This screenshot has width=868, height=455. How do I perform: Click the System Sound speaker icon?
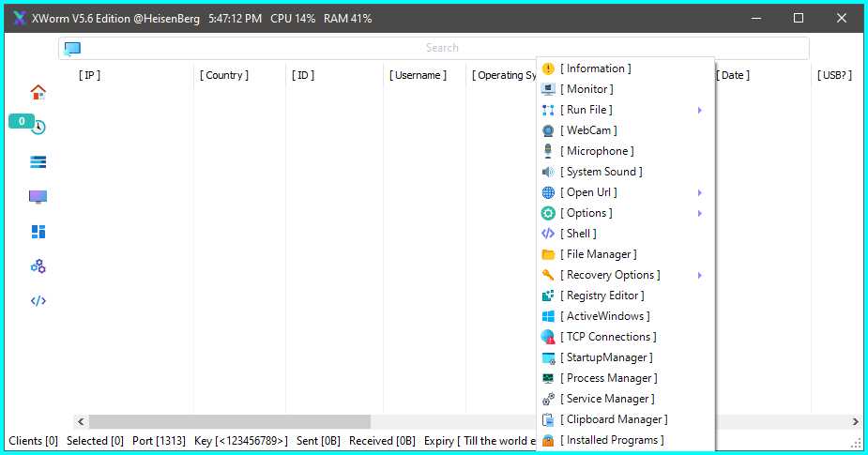548,172
